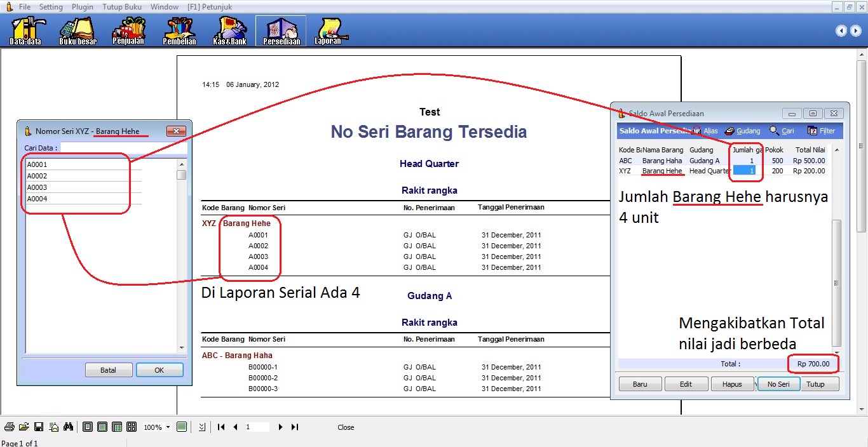Open the Plugin menu

click(82, 7)
